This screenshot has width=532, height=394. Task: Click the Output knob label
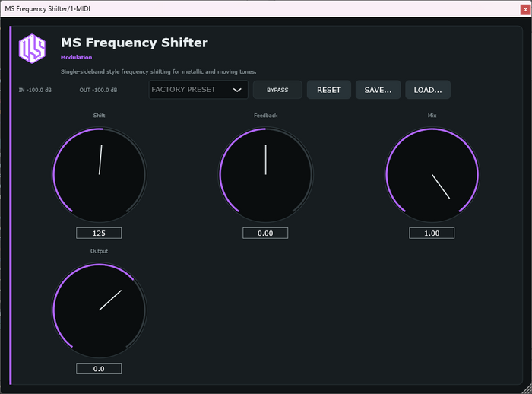point(99,251)
